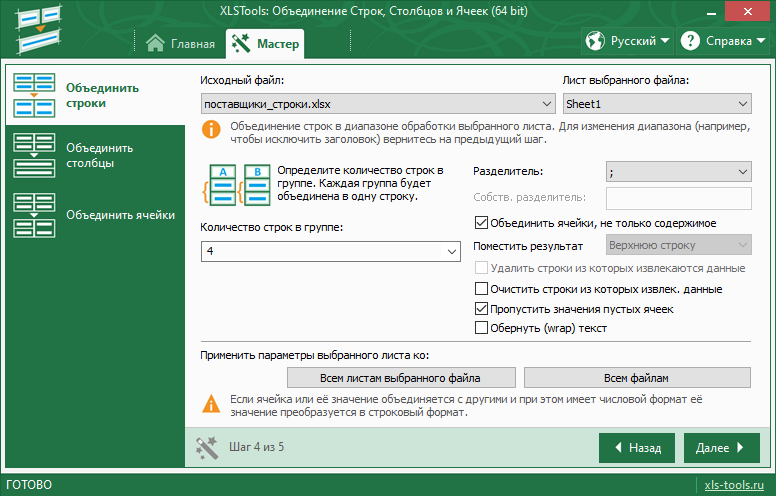Uncheck "Пропустить значения пустых ячеек"
This screenshot has width=776, height=496.
[x=481, y=309]
